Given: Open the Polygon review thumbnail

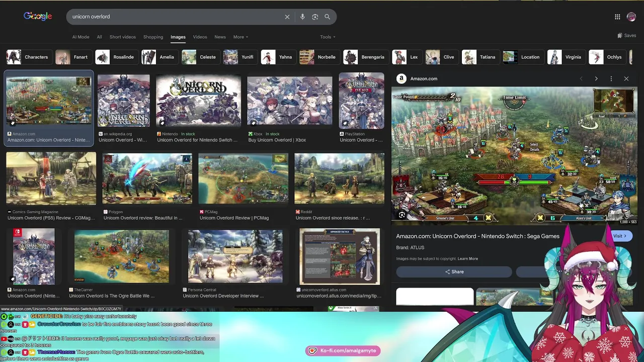Looking at the screenshot, I should 147,179.
